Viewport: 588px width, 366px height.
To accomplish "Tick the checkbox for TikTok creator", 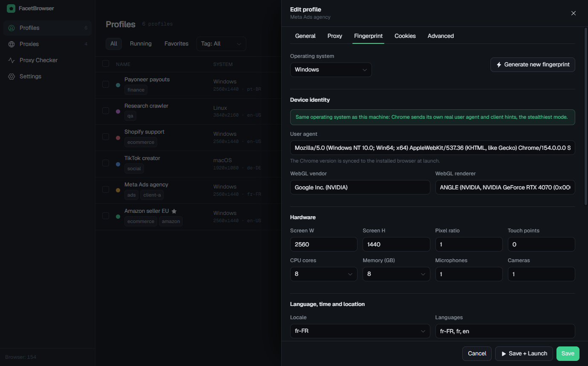I will 106,163.
